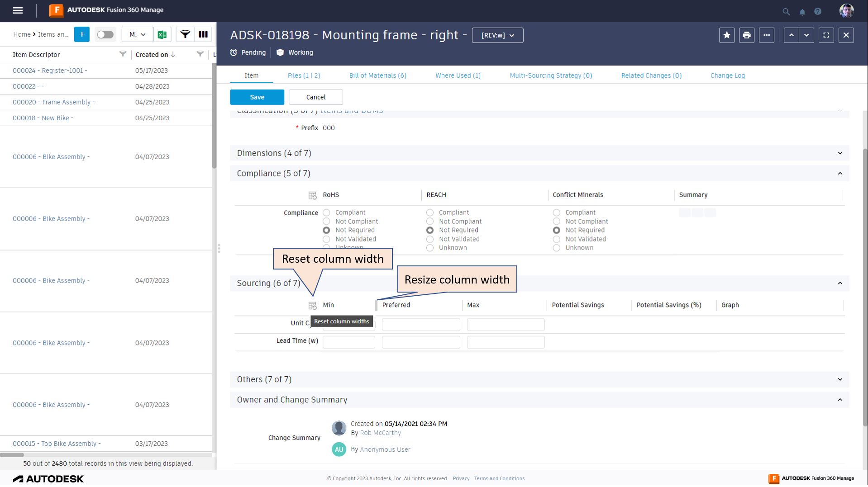Select RoHS Not Validated option

326,239
